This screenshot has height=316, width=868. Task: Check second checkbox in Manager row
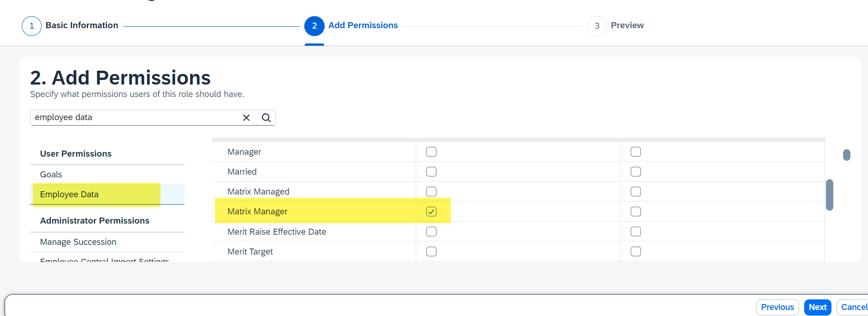coord(636,152)
